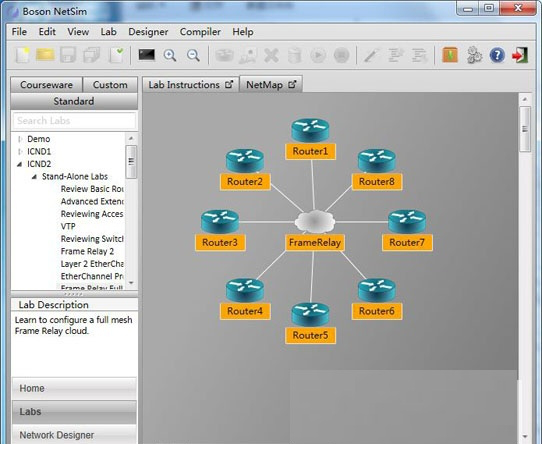The width and height of the screenshot is (542, 461).
Task: Select the Frame Relay 2 lab
Action: 87,251
